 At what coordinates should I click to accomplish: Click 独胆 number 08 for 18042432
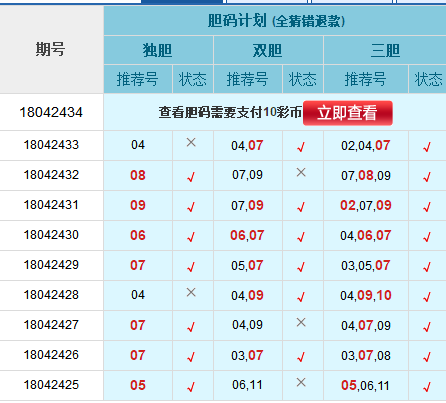138,175
